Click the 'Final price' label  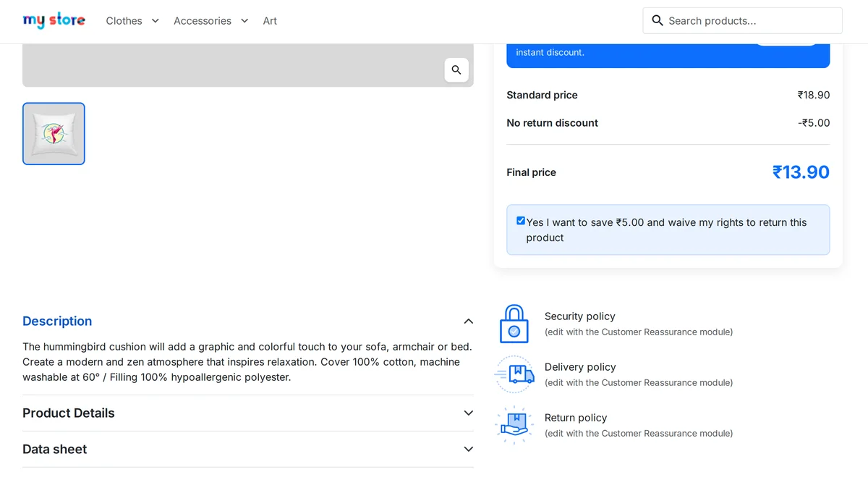click(531, 172)
